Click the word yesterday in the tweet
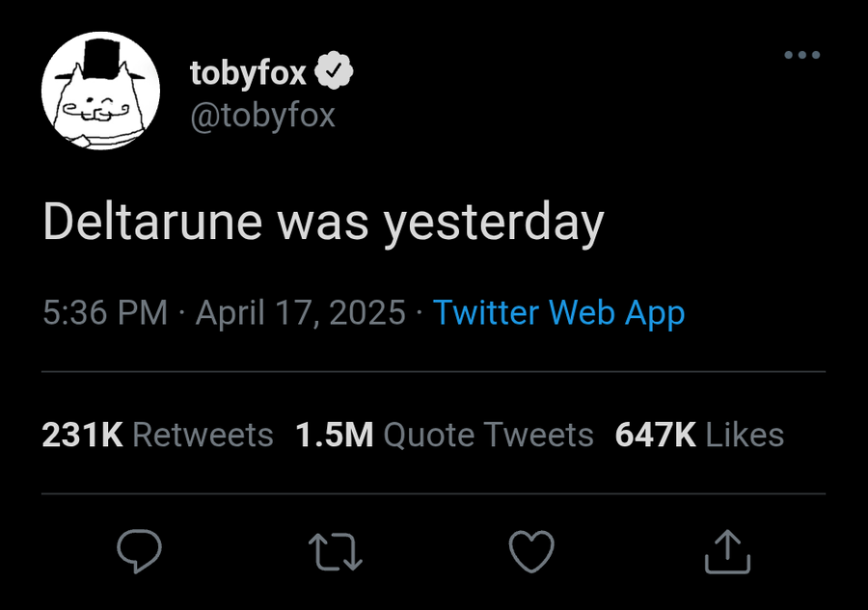 (x=493, y=224)
